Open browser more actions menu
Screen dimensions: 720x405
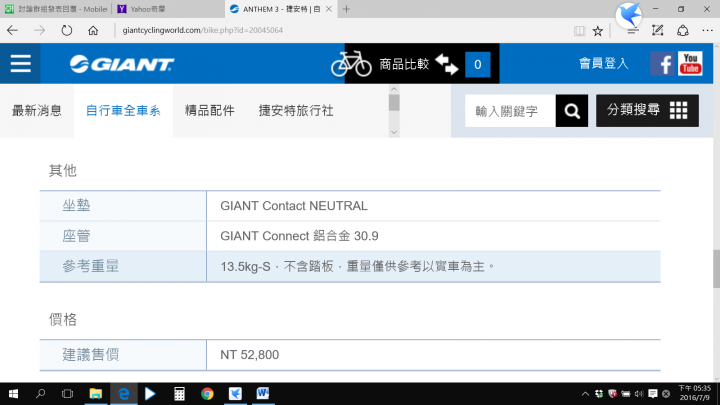707,30
